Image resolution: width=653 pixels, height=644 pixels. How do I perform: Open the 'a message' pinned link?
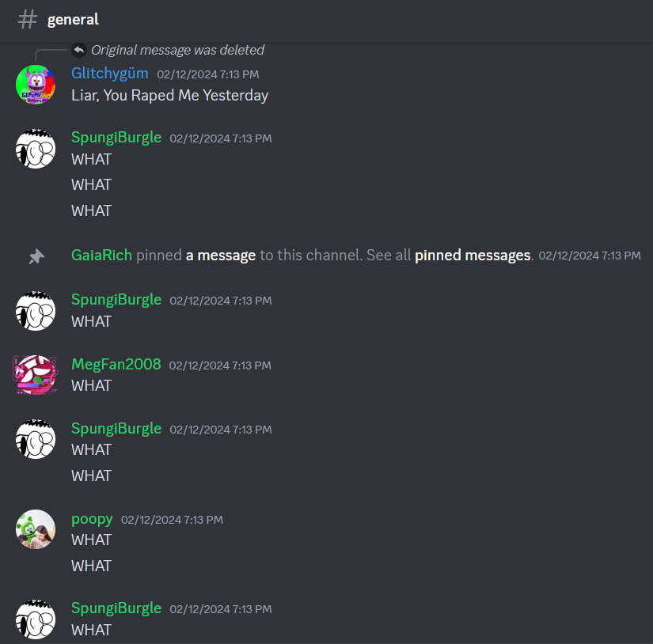pyautogui.click(x=221, y=256)
